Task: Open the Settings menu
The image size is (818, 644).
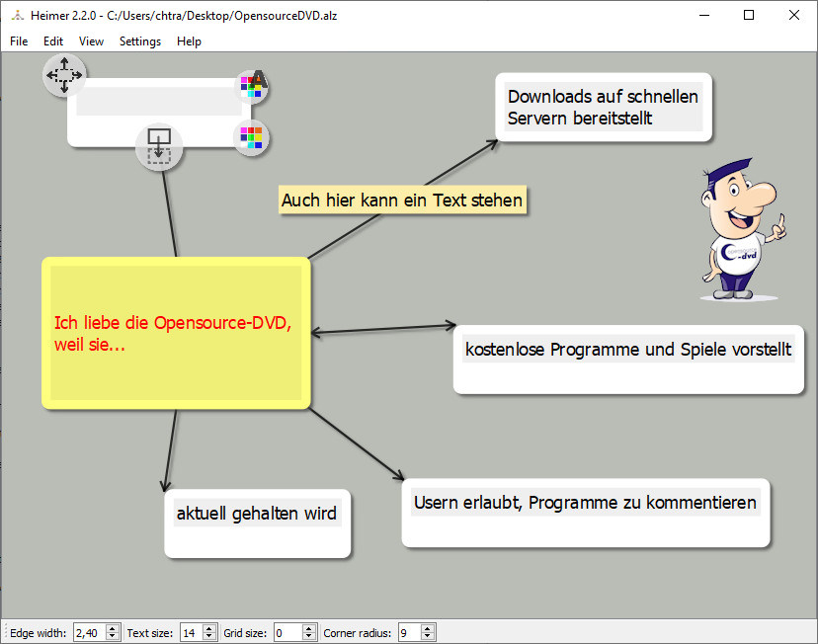Action: [140, 41]
